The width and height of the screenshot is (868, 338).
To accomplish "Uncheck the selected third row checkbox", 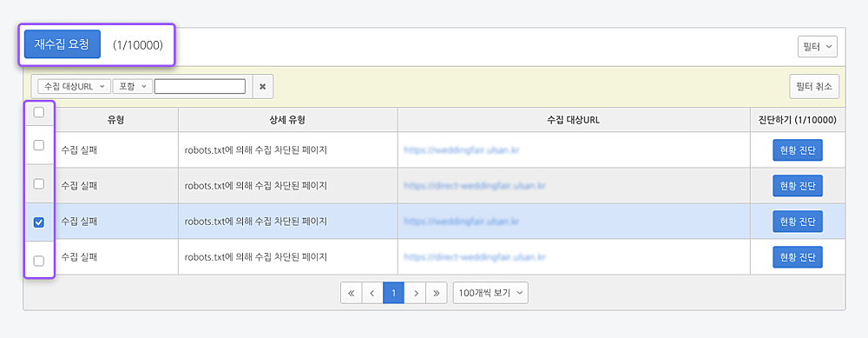I will pyautogui.click(x=39, y=222).
